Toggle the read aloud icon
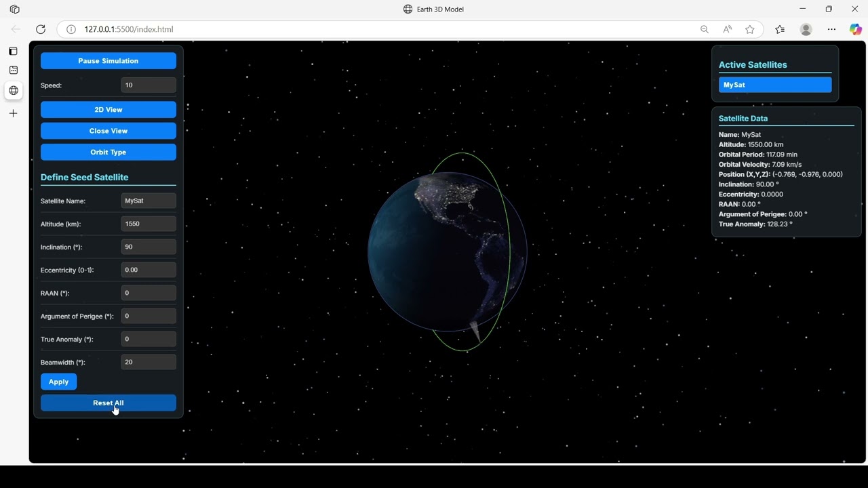 click(x=727, y=29)
